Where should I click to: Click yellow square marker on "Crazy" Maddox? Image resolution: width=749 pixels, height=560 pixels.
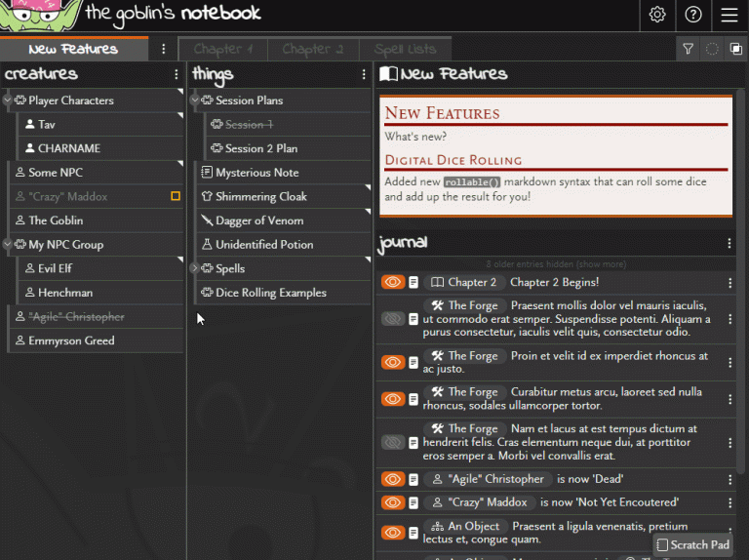coord(176,196)
